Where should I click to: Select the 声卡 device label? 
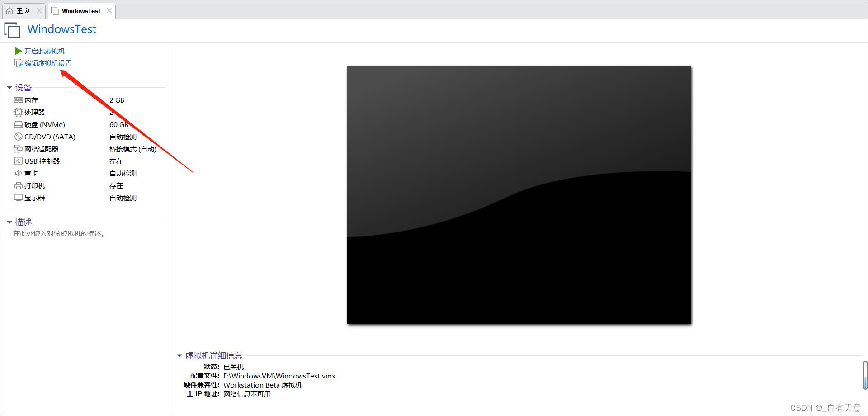click(31, 173)
